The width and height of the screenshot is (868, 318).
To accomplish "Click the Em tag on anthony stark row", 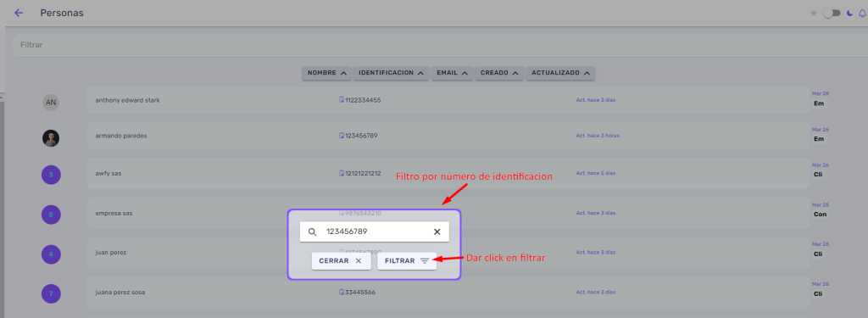I will (819, 103).
